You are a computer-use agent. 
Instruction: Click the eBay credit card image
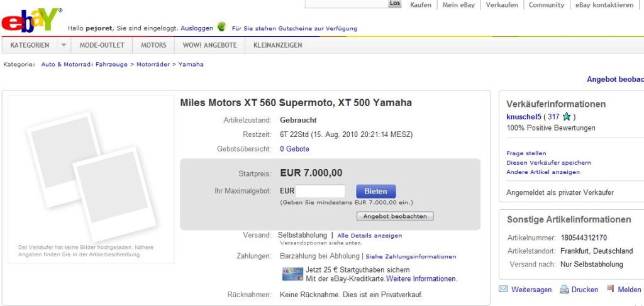pos(292,274)
